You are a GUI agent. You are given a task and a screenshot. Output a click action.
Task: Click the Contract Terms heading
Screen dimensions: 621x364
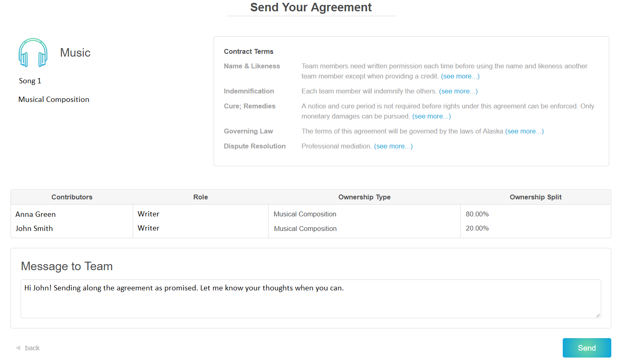(x=248, y=51)
